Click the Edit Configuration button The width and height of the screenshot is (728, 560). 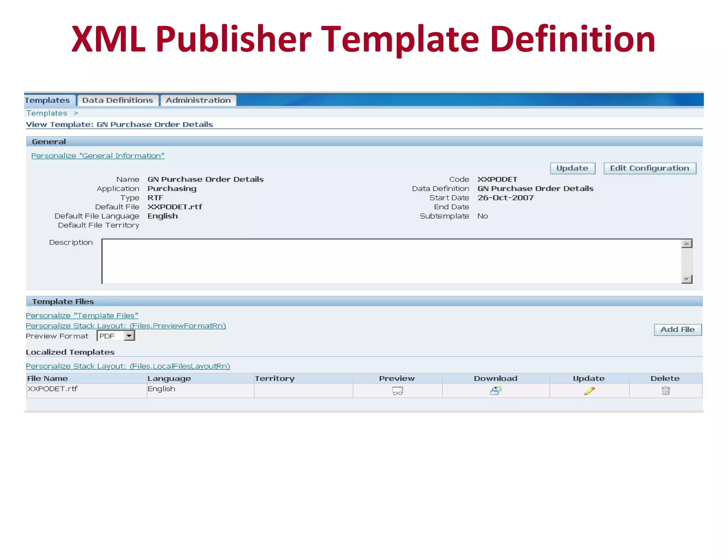(x=649, y=168)
